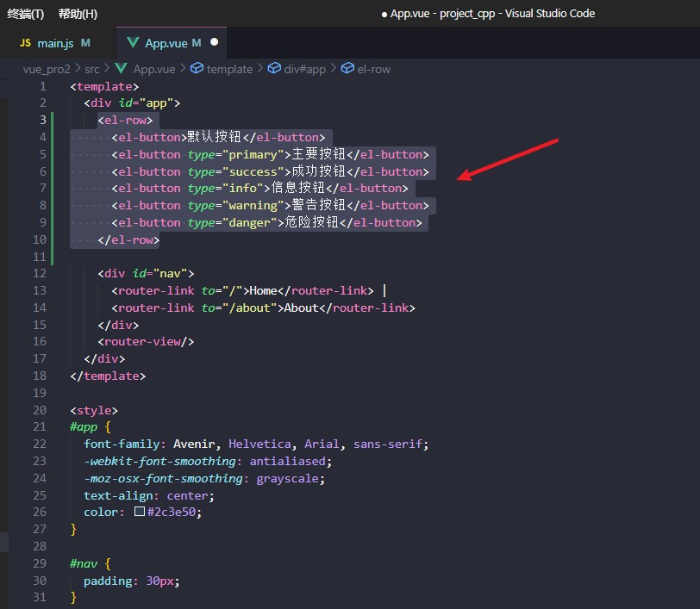This screenshot has height=609, width=700.
Task: Click the M modified badge on main.js tab
Action: pyautogui.click(x=85, y=42)
